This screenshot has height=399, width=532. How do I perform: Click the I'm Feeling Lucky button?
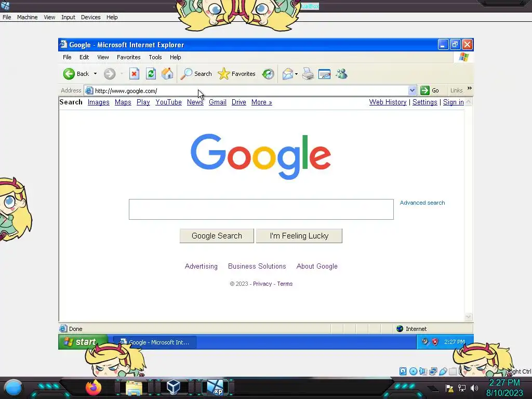[299, 236]
